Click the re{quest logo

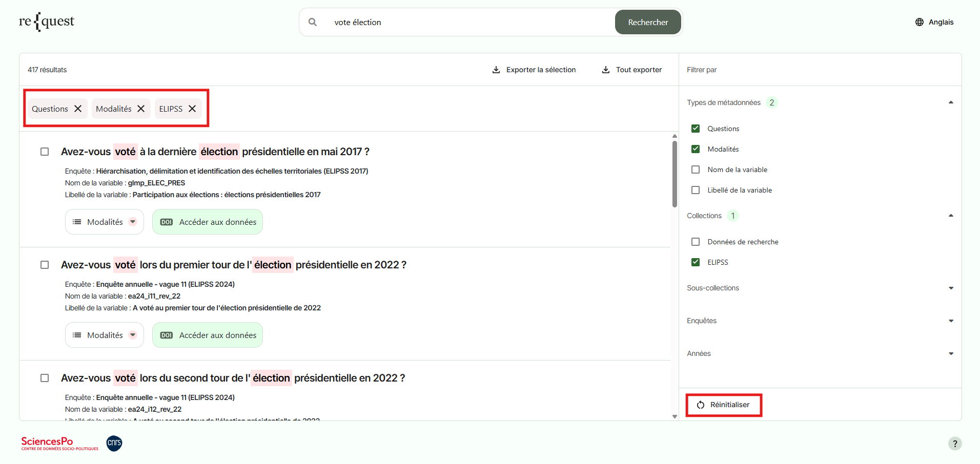[47, 22]
